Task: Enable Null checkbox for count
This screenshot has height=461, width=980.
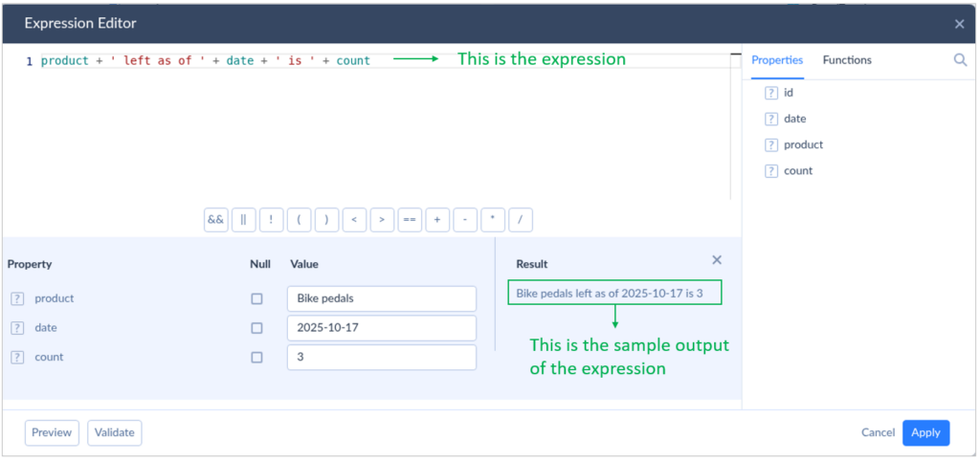Action: 256,358
